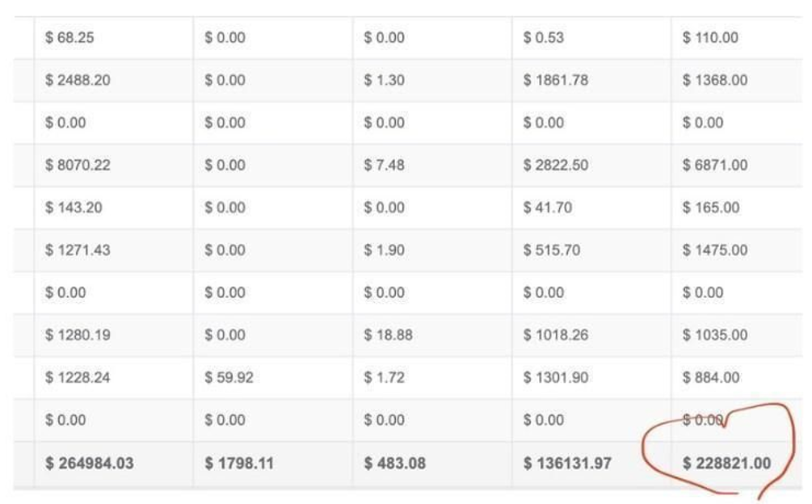Select the $ 884.00 cell

point(711,377)
